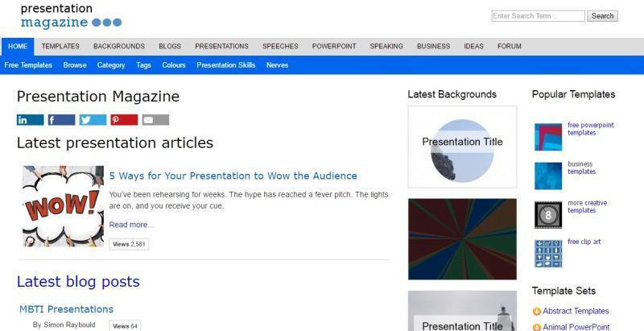Open the 5 Ways to Wow the Audience article

(x=233, y=176)
